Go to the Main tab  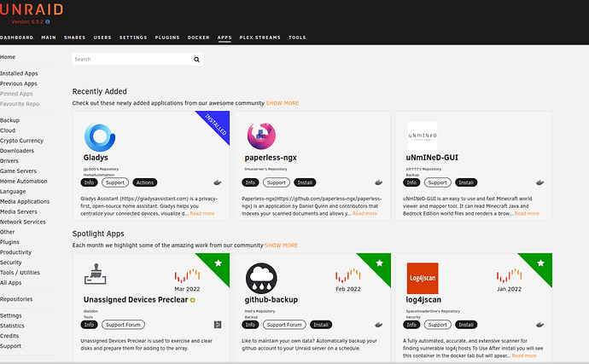click(49, 38)
